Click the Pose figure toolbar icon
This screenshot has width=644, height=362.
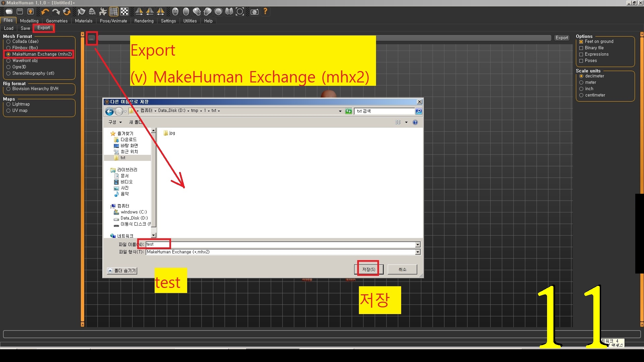(x=103, y=12)
